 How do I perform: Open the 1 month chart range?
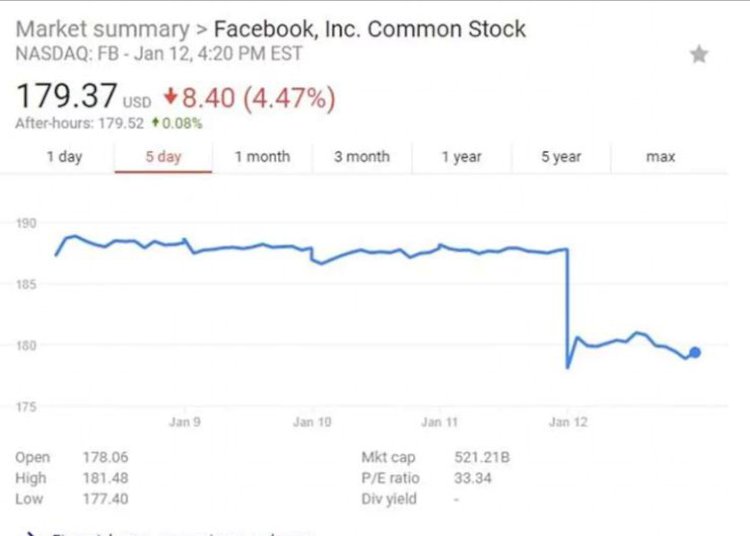(x=262, y=157)
